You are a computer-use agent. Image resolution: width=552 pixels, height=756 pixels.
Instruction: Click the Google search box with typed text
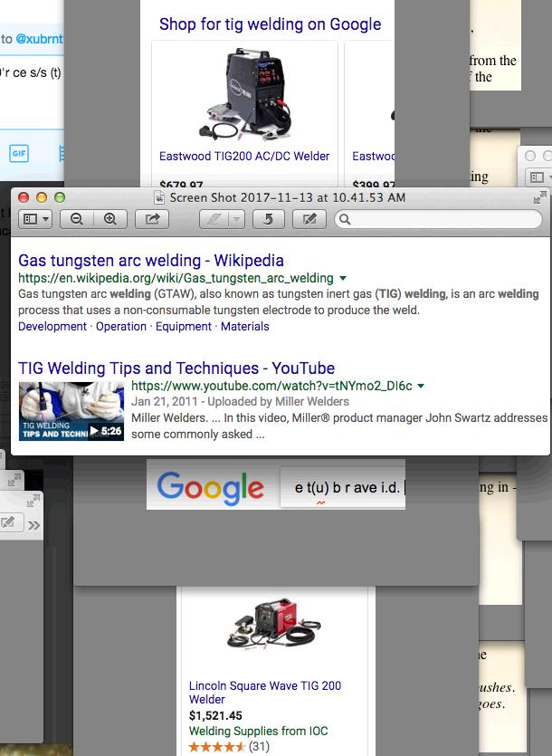pos(343,487)
